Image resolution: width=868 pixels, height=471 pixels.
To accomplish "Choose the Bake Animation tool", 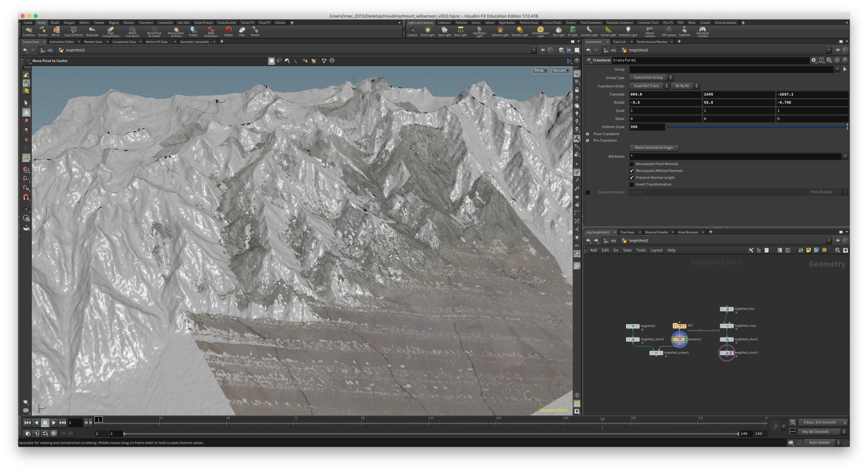I will 211,32.
